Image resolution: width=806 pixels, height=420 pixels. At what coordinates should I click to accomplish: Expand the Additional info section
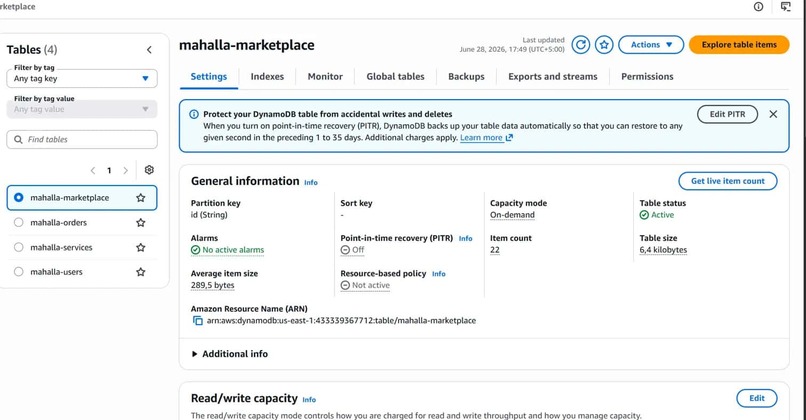point(230,354)
